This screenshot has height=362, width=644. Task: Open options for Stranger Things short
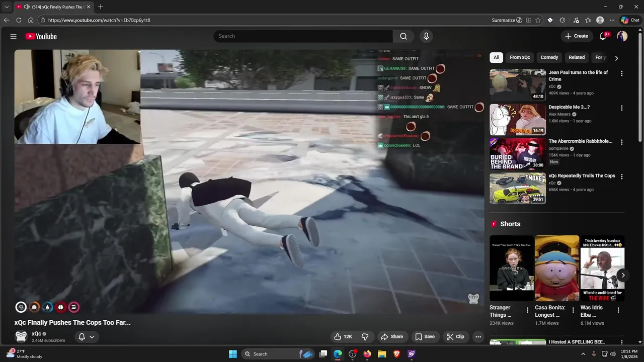pos(527,310)
